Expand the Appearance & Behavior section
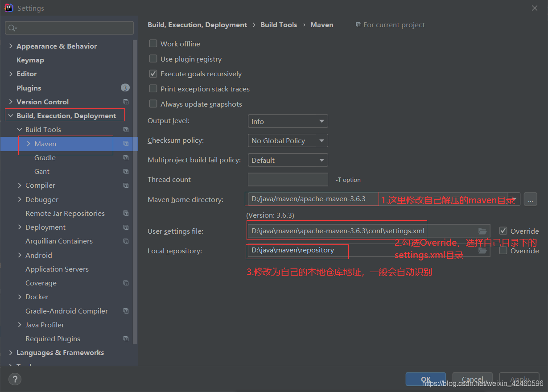 click(11, 46)
